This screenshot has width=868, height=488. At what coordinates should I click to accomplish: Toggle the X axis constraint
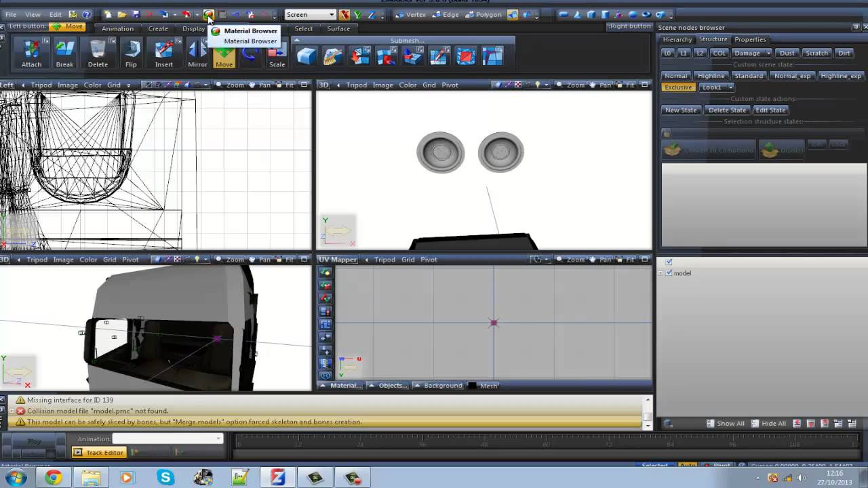click(344, 14)
